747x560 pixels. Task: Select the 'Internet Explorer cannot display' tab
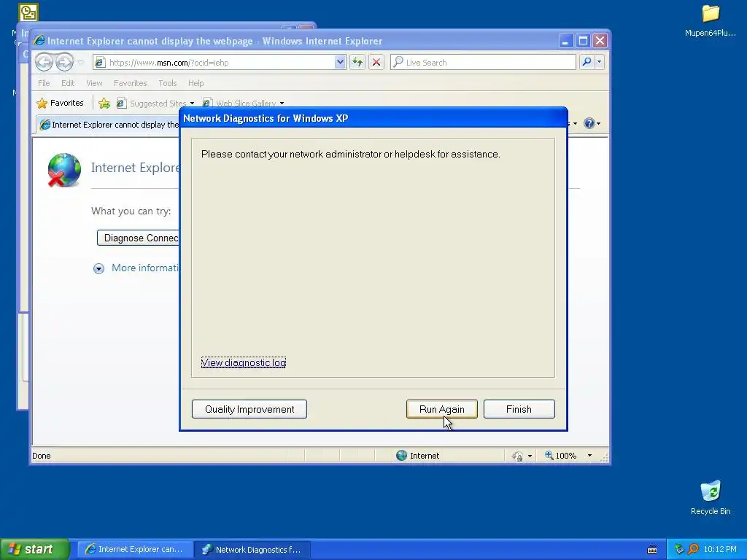click(109, 124)
